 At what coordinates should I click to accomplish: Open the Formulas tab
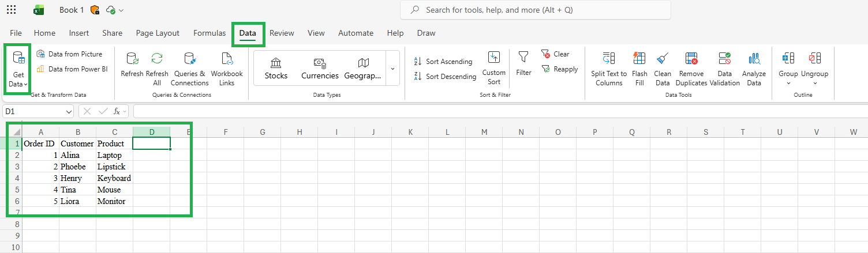209,33
